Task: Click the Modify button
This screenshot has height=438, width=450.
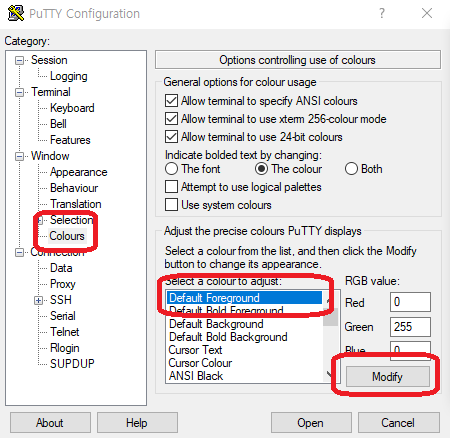Action: [388, 377]
